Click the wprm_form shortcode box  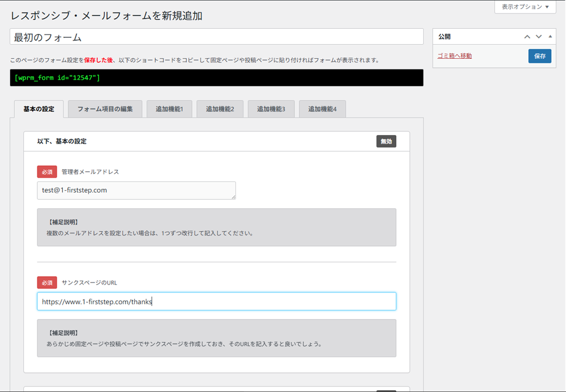[216, 77]
